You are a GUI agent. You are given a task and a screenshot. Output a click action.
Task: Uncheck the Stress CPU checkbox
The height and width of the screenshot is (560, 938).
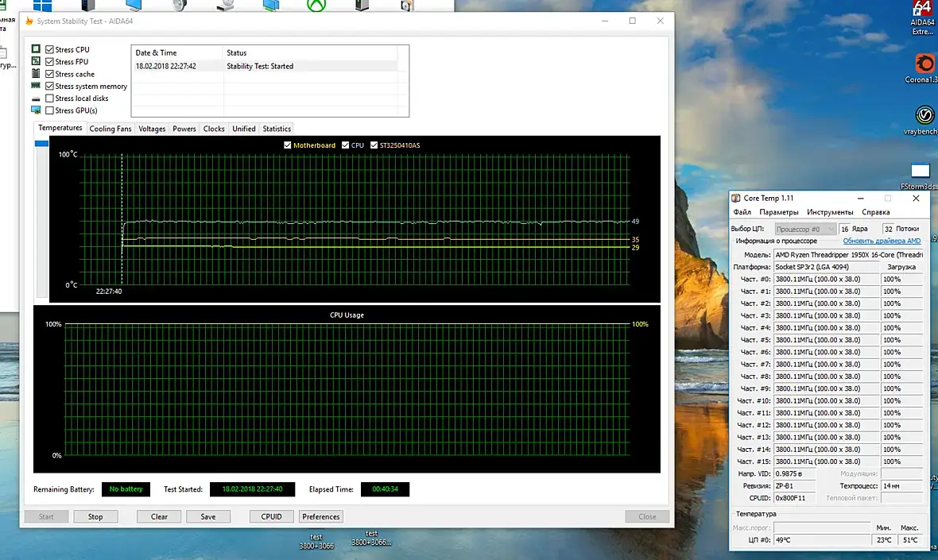[49, 49]
